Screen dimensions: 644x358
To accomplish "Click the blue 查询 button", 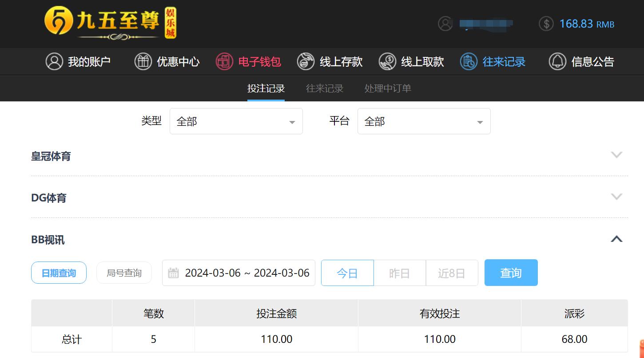I will pyautogui.click(x=511, y=273).
